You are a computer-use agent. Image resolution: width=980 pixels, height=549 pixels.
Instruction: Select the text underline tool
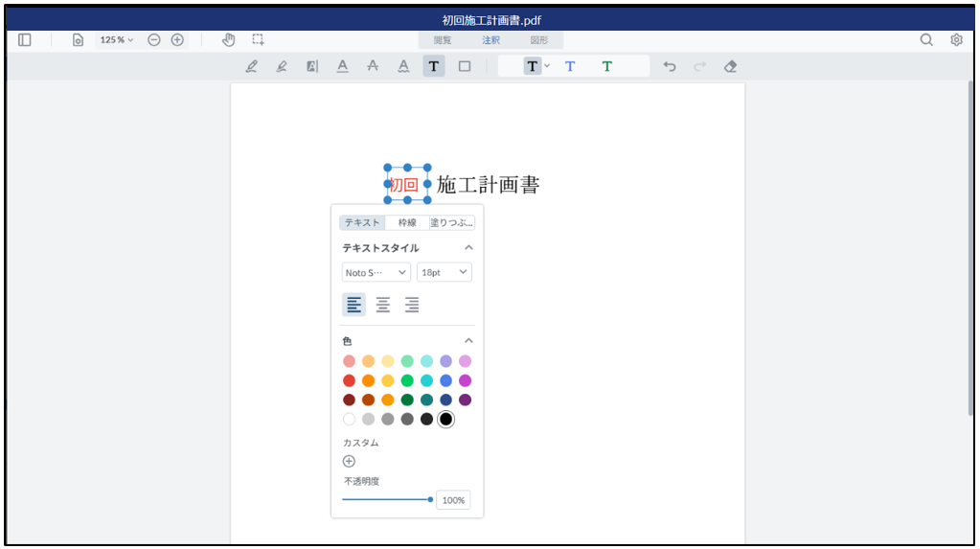(x=343, y=66)
